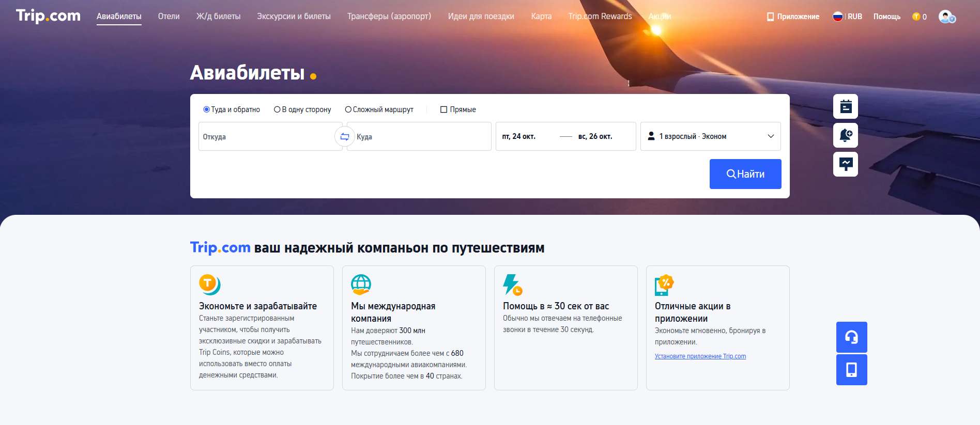Open the bookings calendar side icon

point(846,106)
